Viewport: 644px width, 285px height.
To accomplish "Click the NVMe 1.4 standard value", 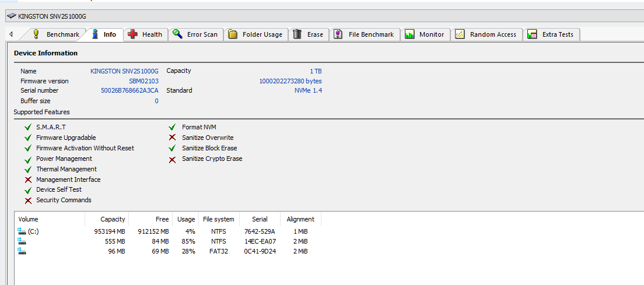I will [308, 90].
